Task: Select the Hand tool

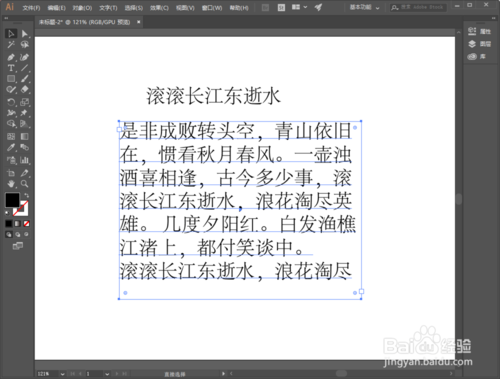Action: (x=11, y=184)
